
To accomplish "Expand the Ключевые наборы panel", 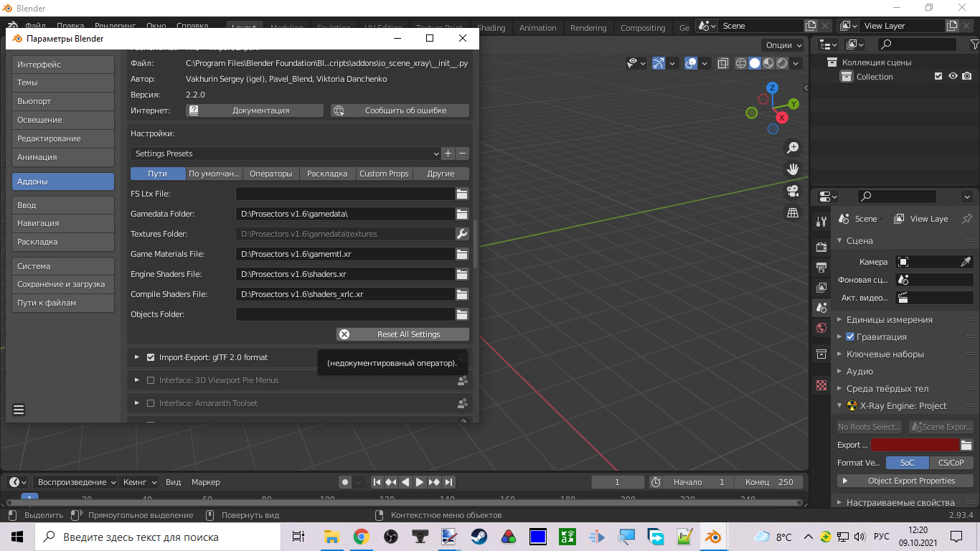I will click(884, 354).
